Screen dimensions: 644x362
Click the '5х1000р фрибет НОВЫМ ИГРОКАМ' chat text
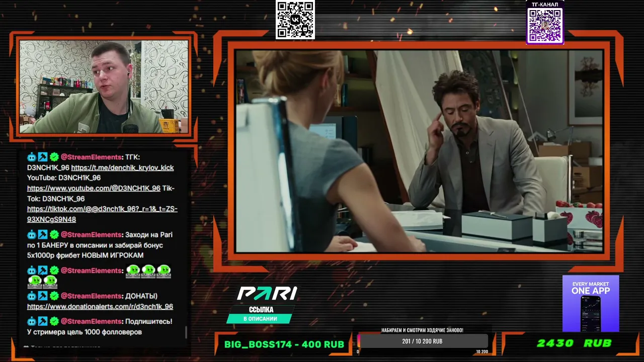86,255
